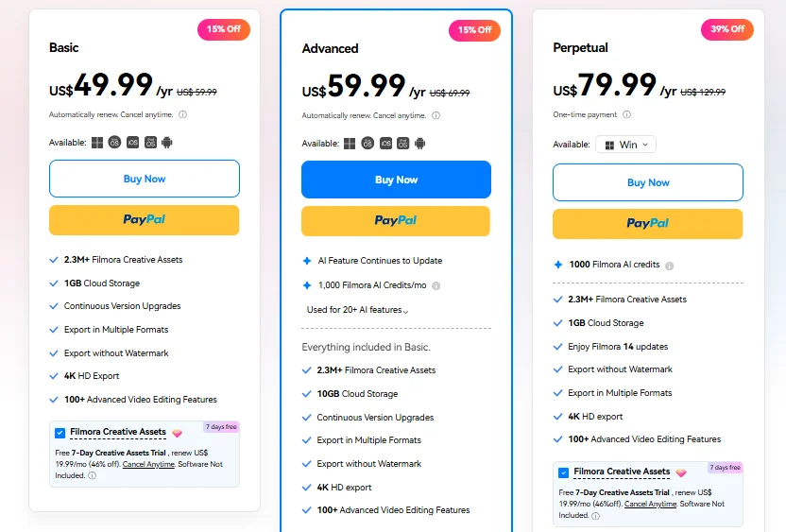This screenshot has height=532, width=786.
Task: Click the macOS icon in the Advanced plan
Action: (367, 144)
